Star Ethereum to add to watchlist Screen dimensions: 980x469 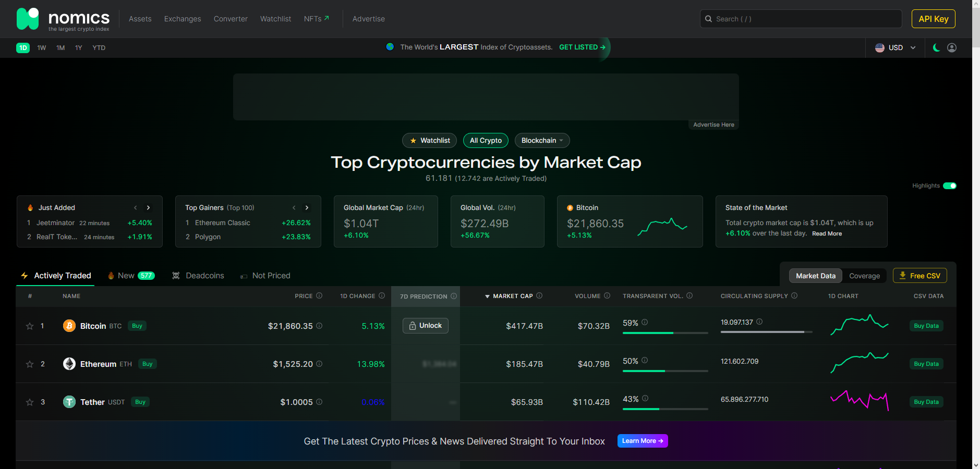[x=30, y=364]
